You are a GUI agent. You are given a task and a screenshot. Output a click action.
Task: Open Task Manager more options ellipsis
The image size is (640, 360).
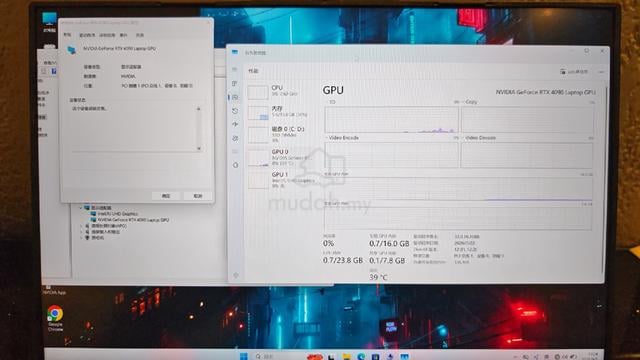coord(601,71)
